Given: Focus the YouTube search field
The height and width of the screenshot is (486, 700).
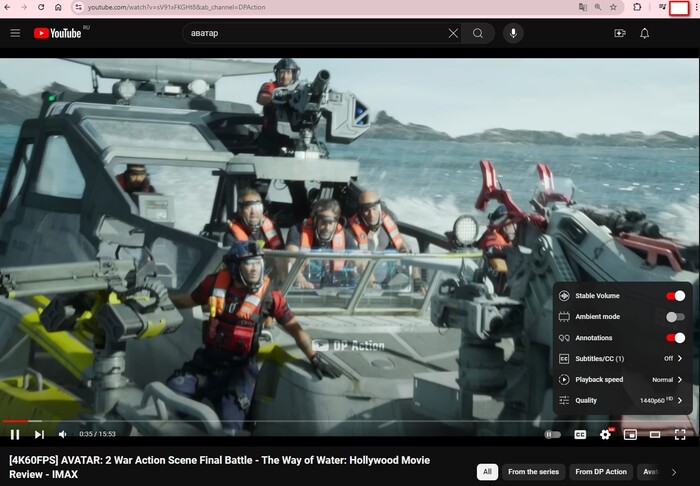Looking at the screenshot, I should [x=317, y=33].
